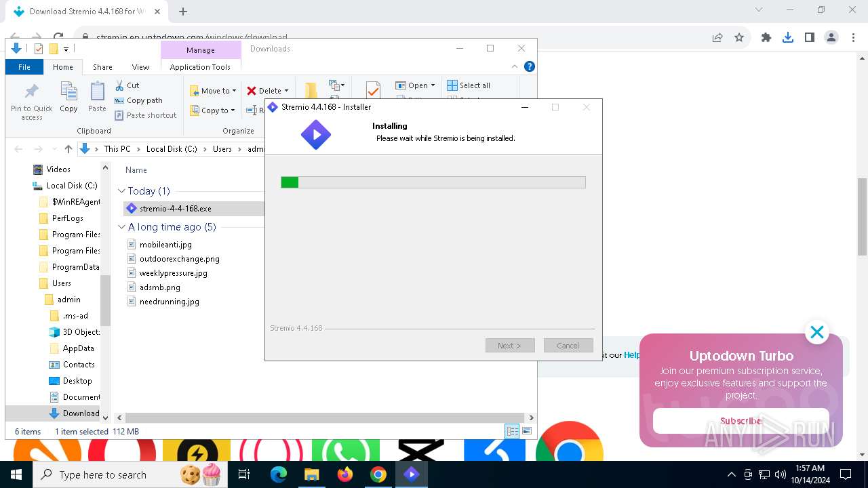868x488 pixels.
Task: Click the Name column header
Action: (x=136, y=170)
